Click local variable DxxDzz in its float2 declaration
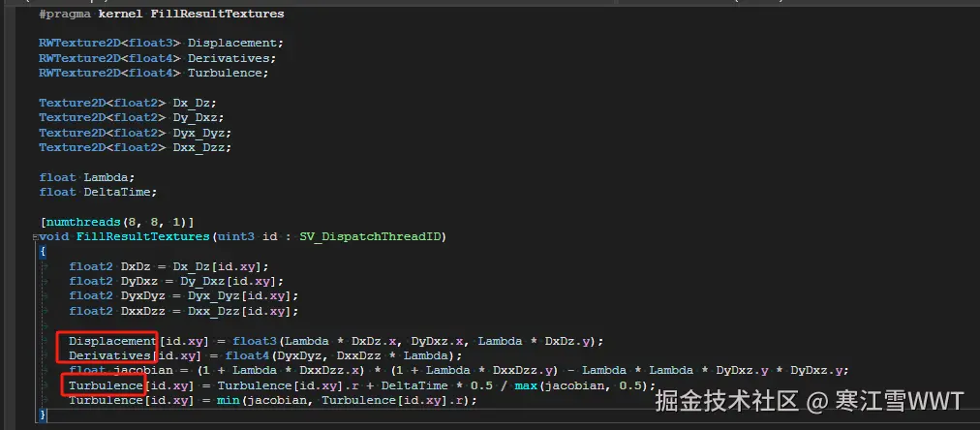The height and width of the screenshot is (430, 980). pyautogui.click(x=143, y=311)
